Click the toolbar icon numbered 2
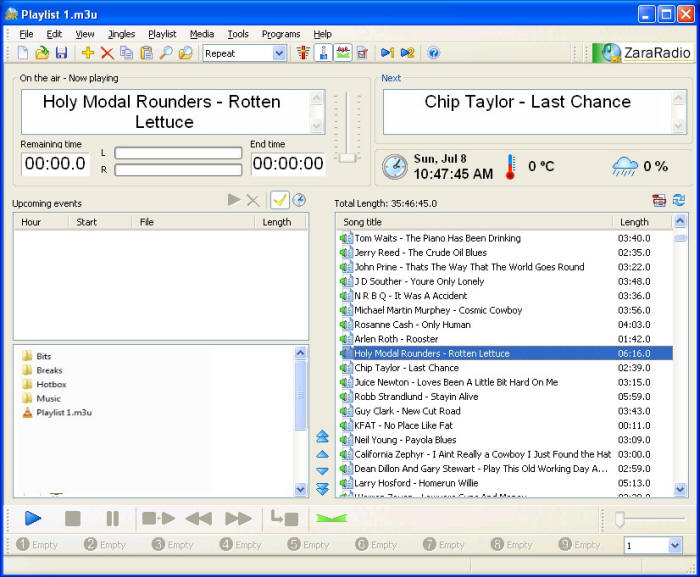The height and width of the screenshot is (577, 700). [407, 53]
